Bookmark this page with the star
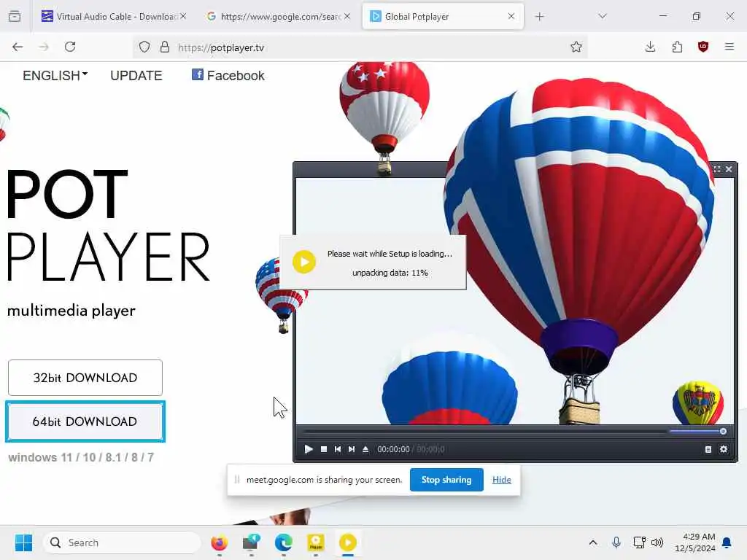This screenshot has height=560, width=747. [x=576, y=47]
